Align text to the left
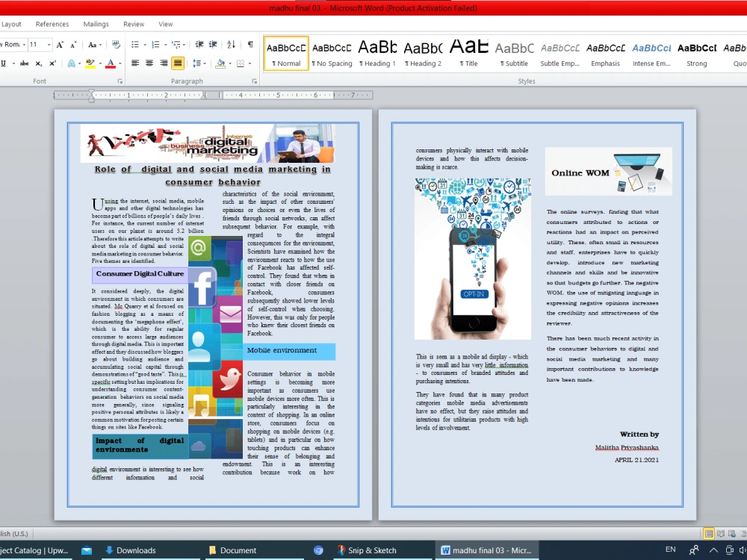 click(x=135, y=63)
